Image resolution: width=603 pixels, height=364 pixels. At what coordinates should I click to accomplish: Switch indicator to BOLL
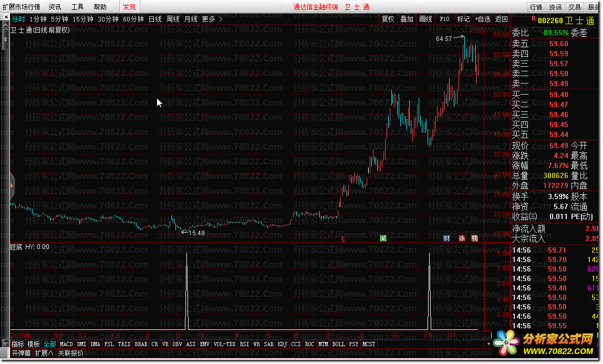tap(338, 344)
